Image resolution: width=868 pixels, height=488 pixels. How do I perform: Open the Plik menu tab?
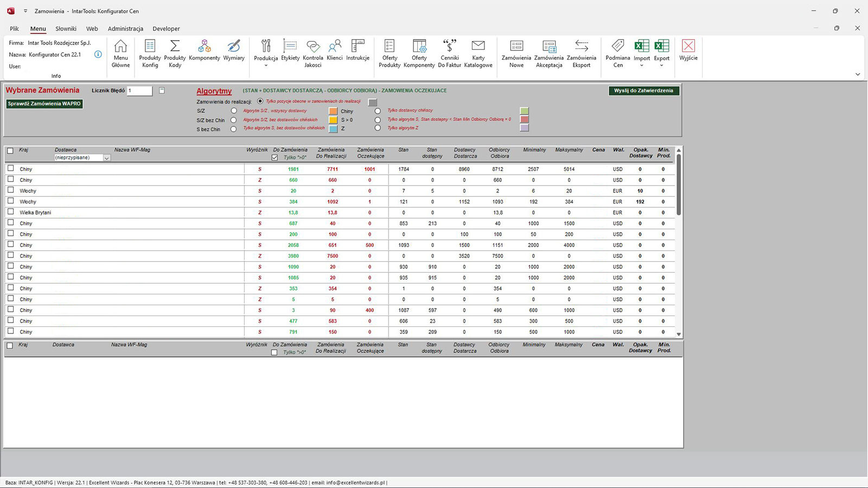coord(14,29)
